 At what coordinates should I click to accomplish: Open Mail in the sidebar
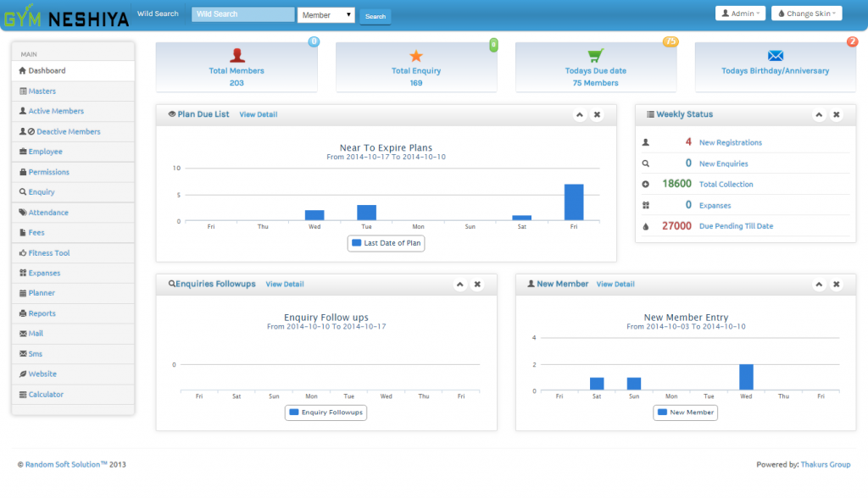[x=73, y=334]
